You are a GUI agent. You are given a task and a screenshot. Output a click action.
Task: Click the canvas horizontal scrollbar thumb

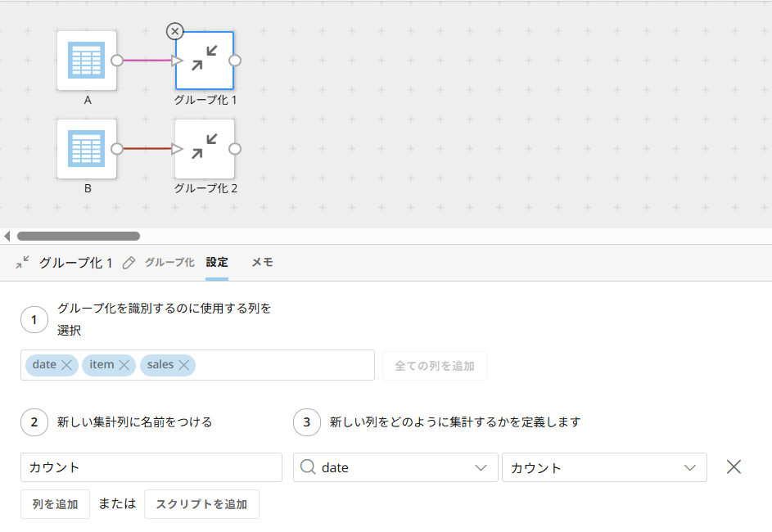pos(79,237)
